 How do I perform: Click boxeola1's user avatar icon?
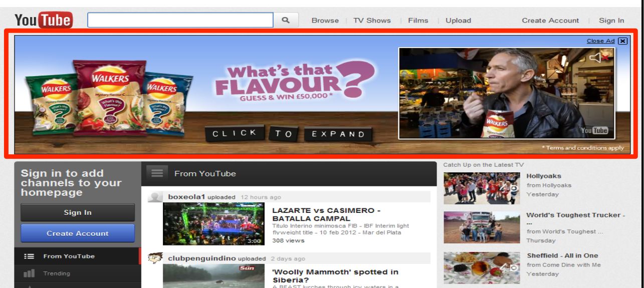tap(156, 197)
